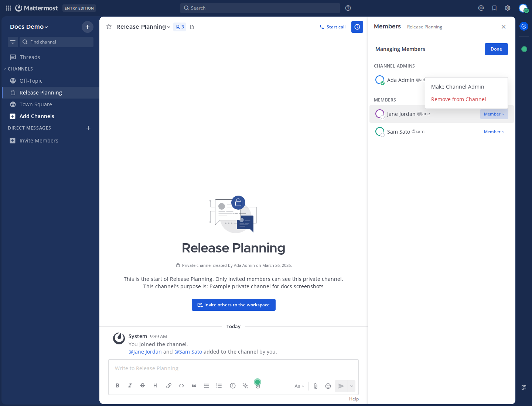The image size is (532, 406).
Task: Collapse the CHANNELS sidebar category
Action: tap(20, 69)
